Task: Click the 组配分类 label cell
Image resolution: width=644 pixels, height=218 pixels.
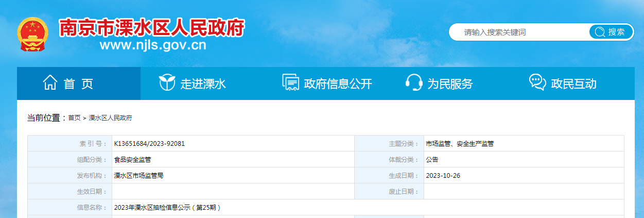Action: [x=69, y=160]
